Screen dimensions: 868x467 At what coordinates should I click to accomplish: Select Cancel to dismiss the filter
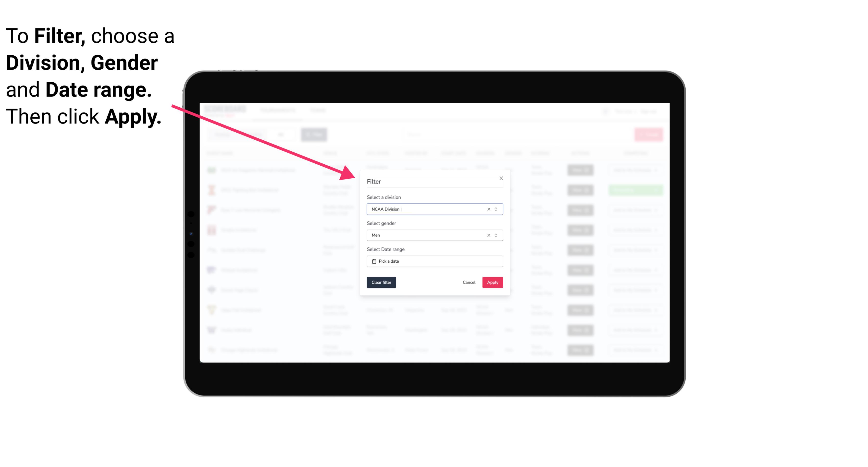(469, 283)
